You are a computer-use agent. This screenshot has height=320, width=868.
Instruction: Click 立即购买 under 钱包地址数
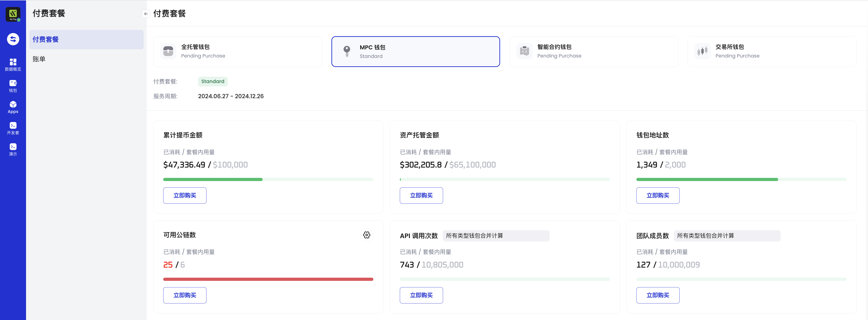point(658,195)
